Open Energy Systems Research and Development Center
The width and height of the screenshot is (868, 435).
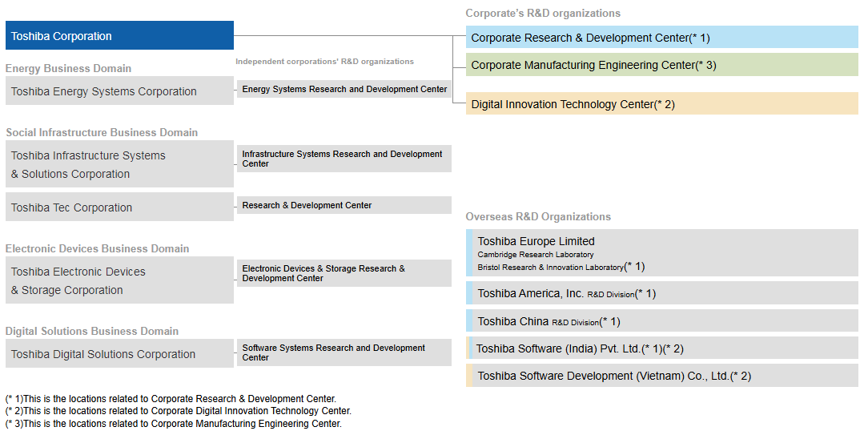pyautogui.click(x=344, y=89)
